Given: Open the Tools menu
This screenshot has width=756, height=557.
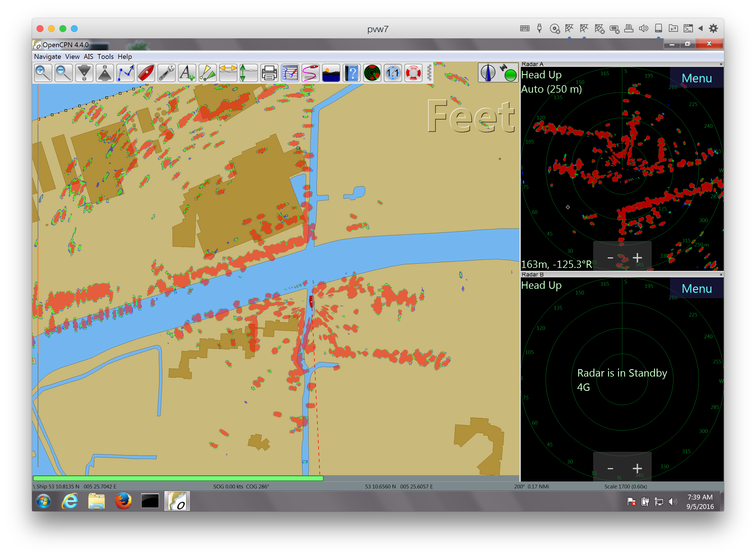Looking at the screenshot, I should [x=105, y=57].
